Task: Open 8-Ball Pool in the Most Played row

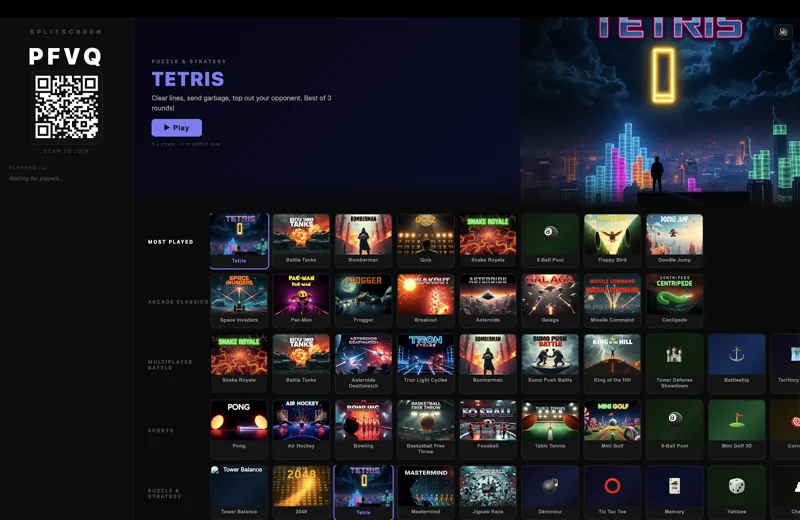Action: [x=550, y=240]
